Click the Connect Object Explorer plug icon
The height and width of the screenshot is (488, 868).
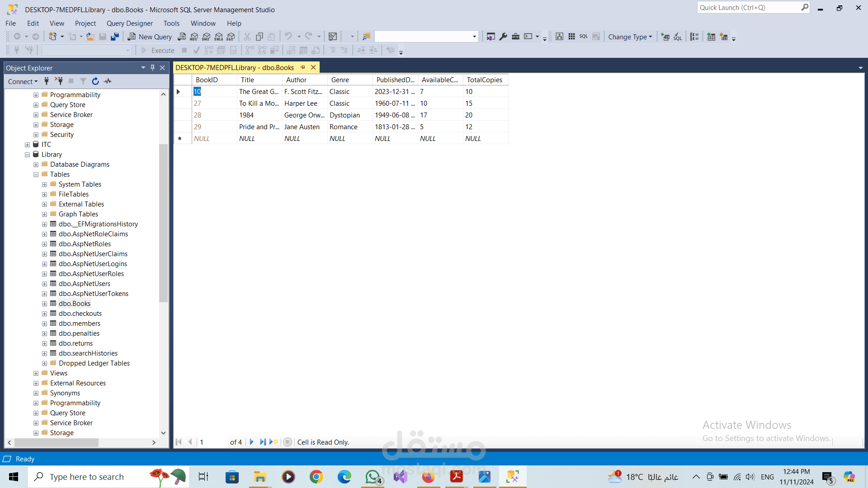point(47,81)
